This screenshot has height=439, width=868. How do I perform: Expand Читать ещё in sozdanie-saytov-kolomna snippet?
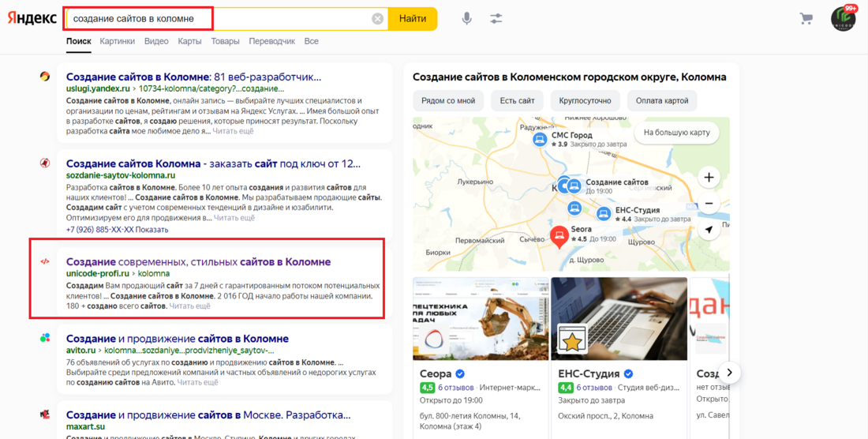(234, 218)
